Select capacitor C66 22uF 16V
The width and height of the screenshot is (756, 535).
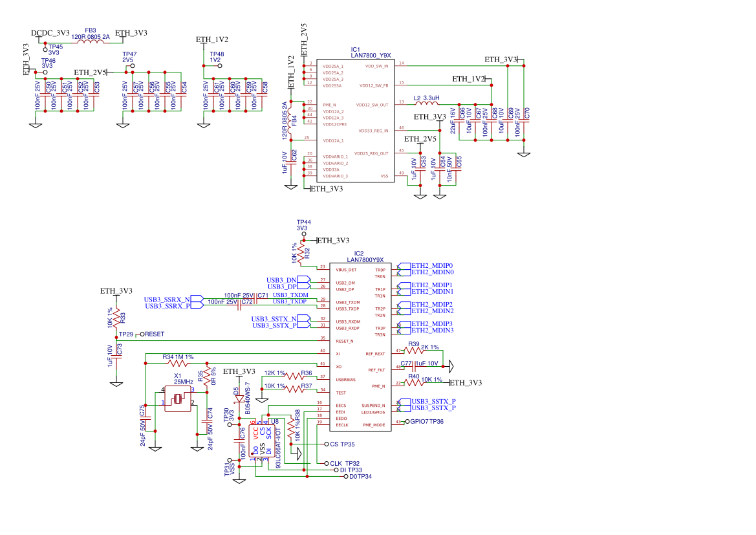[459, 121]
